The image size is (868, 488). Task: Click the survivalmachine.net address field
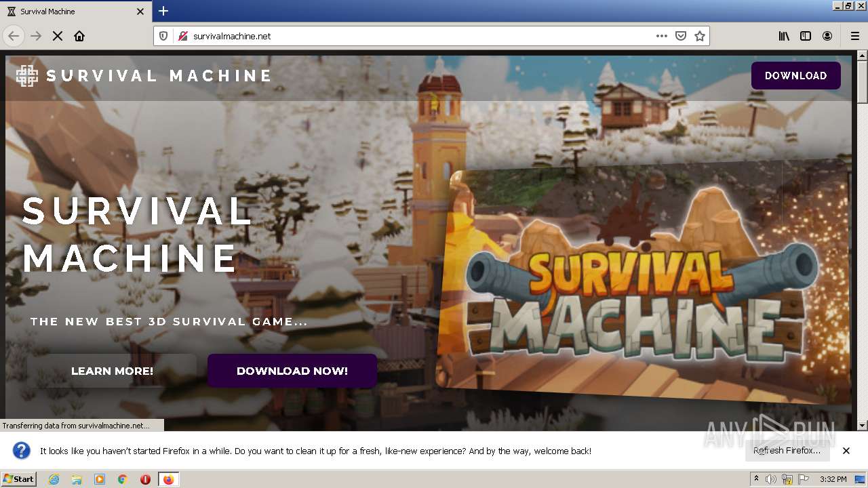coord(420,36)
